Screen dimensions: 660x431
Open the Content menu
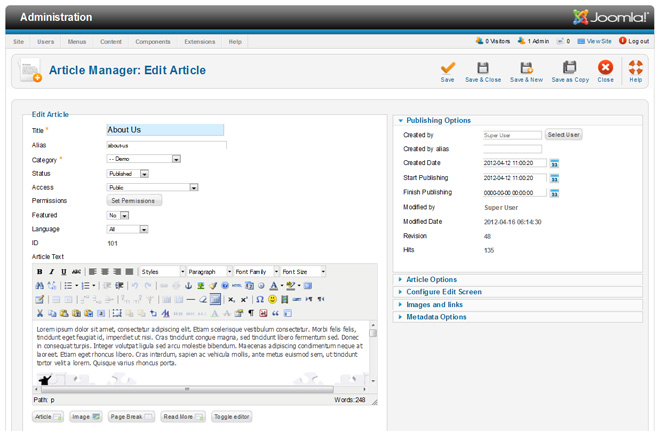pos(110,42)
